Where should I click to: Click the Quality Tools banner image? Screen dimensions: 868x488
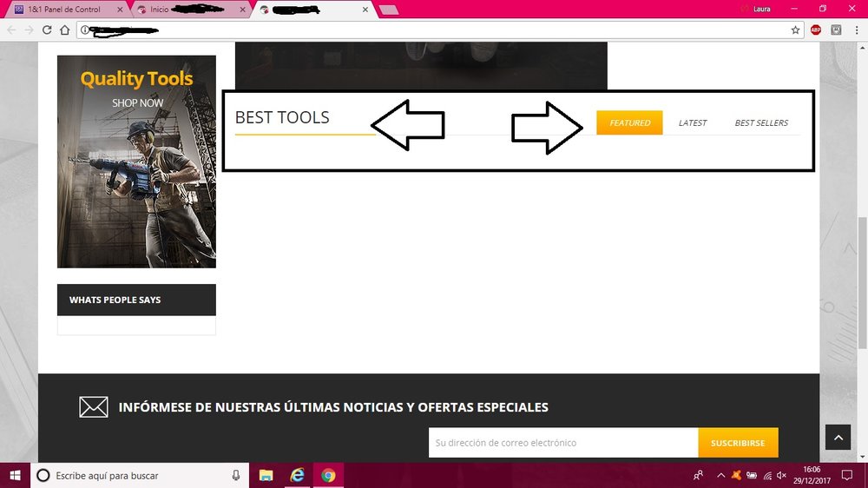click(137, 162)
